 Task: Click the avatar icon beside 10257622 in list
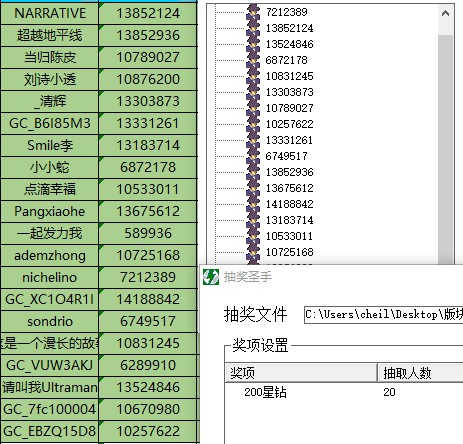point(253,124)
